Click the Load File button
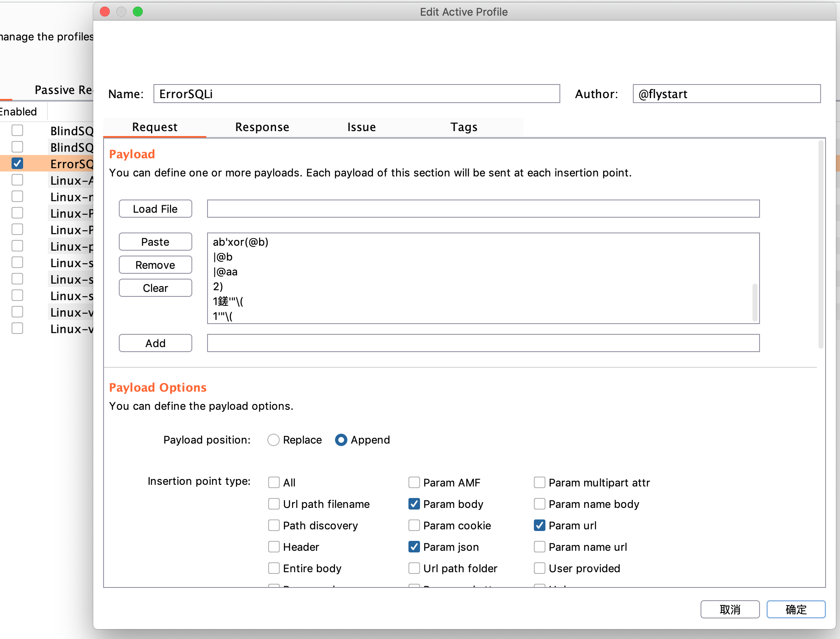Viewport: 840px width, 639px height. [155, 209]
